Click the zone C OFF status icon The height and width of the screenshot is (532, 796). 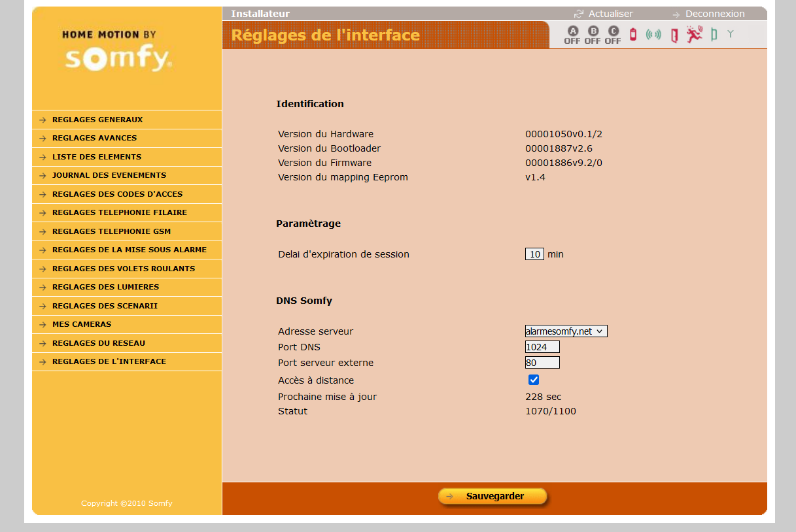point(613,35)
